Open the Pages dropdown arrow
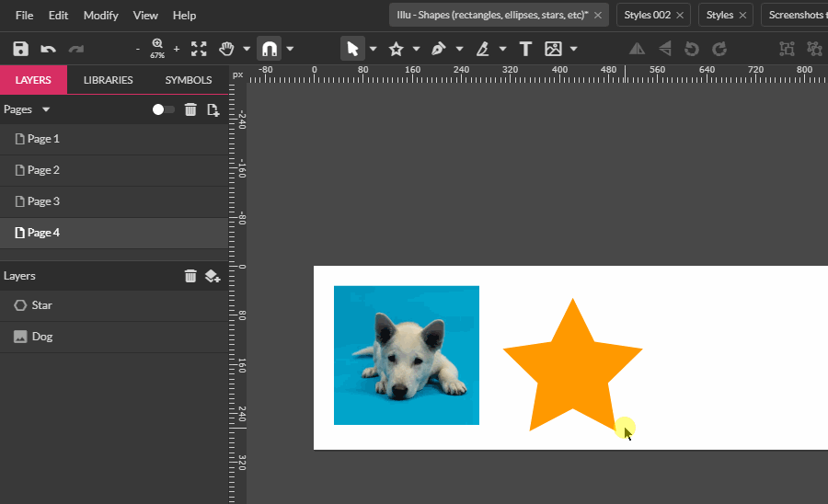Screen dimensions: 828x504 point(46,109)
